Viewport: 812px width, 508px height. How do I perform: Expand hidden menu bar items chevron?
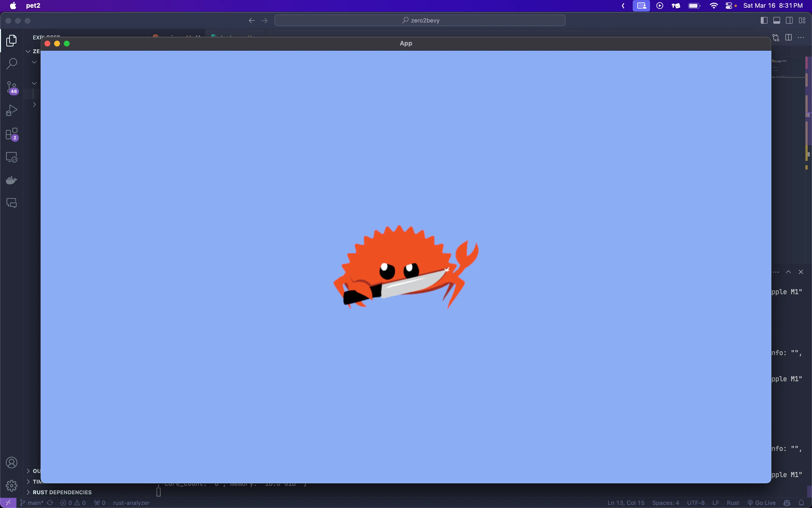(x=623, y=6)
